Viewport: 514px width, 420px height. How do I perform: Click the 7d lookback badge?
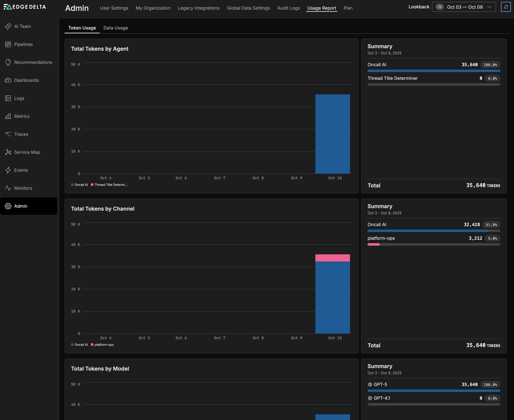click(x=439, y=7)
